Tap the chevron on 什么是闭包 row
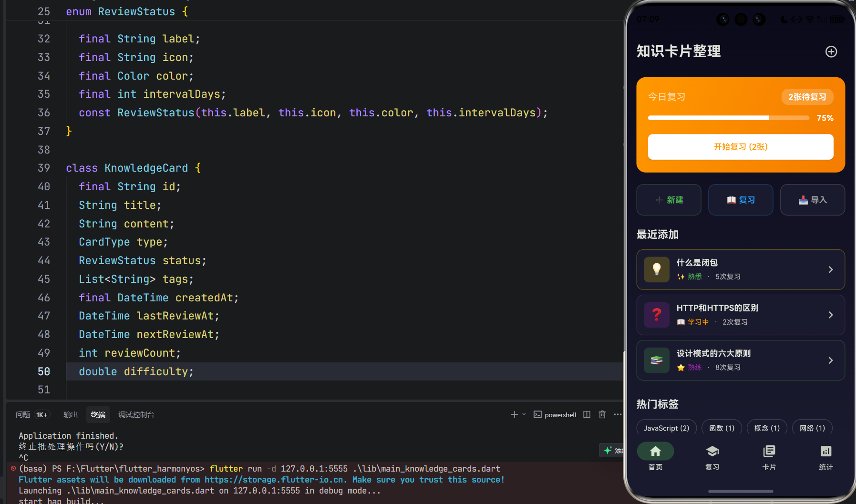Image resolution: width=856 pixels, height=504 pixels. (x=831, y=269)
